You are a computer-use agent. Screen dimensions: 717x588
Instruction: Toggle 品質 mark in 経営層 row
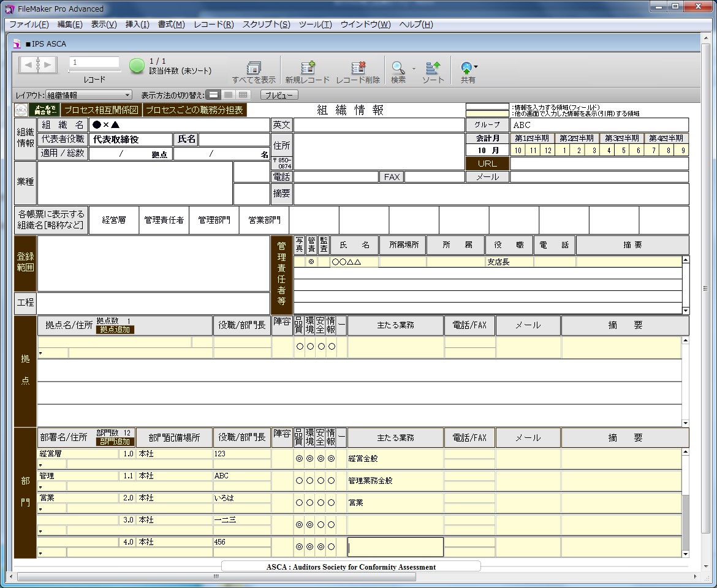coord(299,458)
